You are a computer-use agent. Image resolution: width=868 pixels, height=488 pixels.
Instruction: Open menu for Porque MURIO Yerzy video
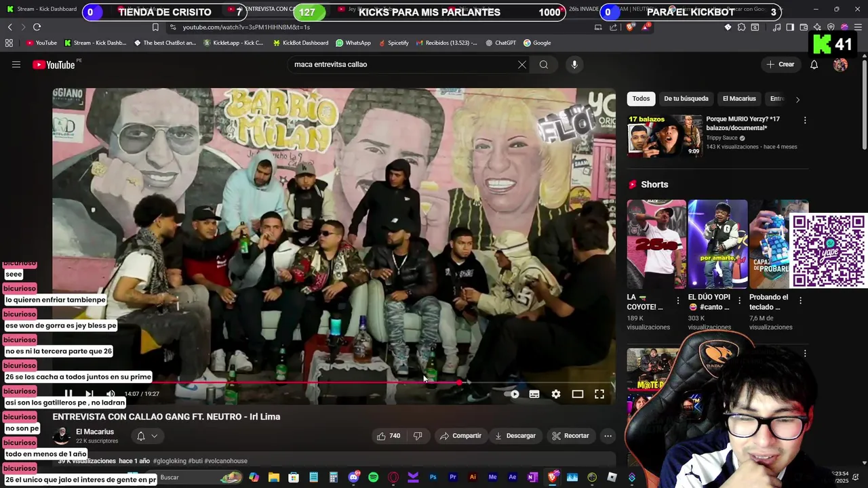[x=805, y=120]
